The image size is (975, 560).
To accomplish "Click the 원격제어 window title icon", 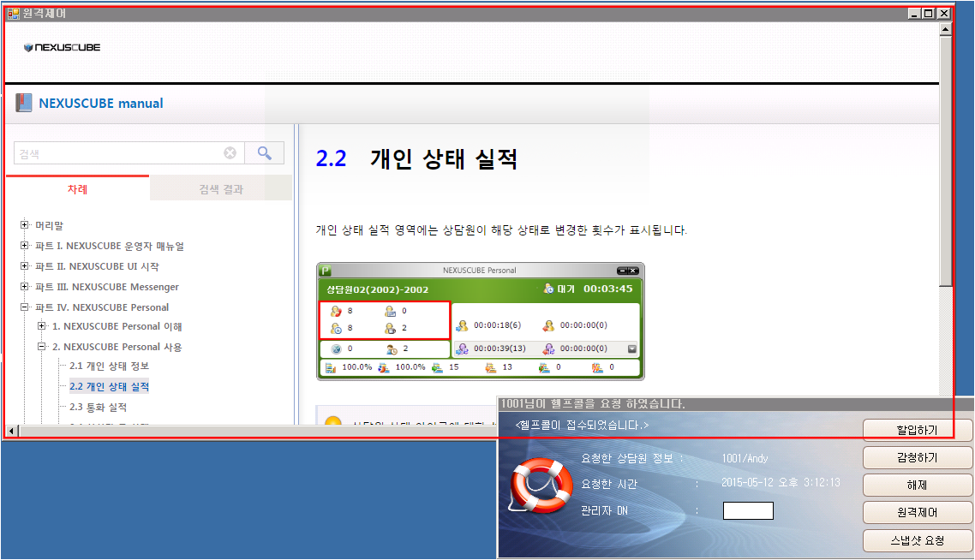I will click(14, 13).
